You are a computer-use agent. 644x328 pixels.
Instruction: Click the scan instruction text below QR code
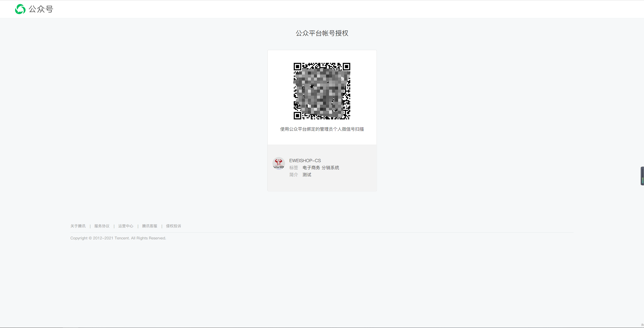pyautogui.click(x=322, y=129)
